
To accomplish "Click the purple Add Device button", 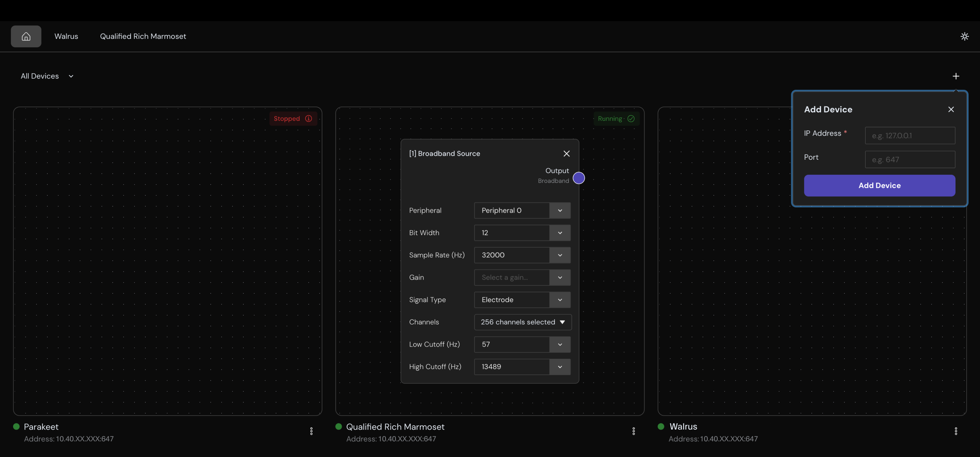I will point(880,185).
